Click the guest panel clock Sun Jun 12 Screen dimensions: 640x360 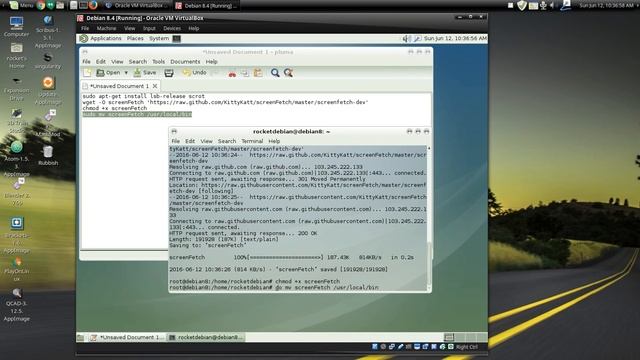click(x=455, y=38)
